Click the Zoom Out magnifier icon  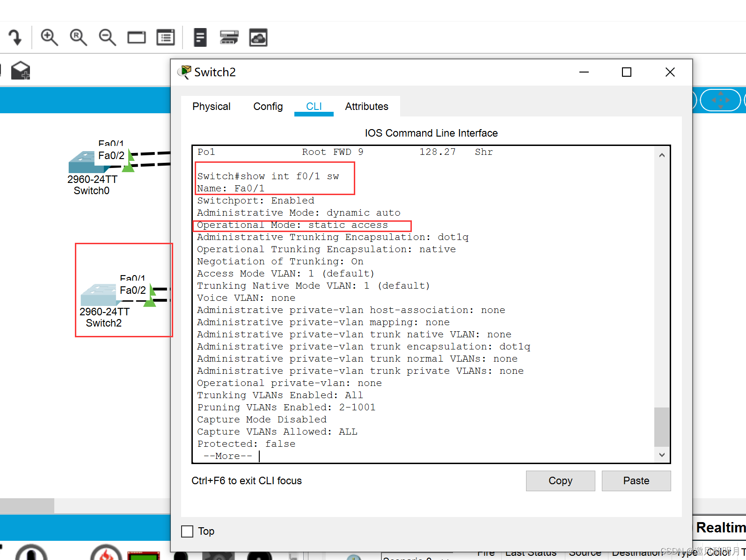[x=107, y=37]
